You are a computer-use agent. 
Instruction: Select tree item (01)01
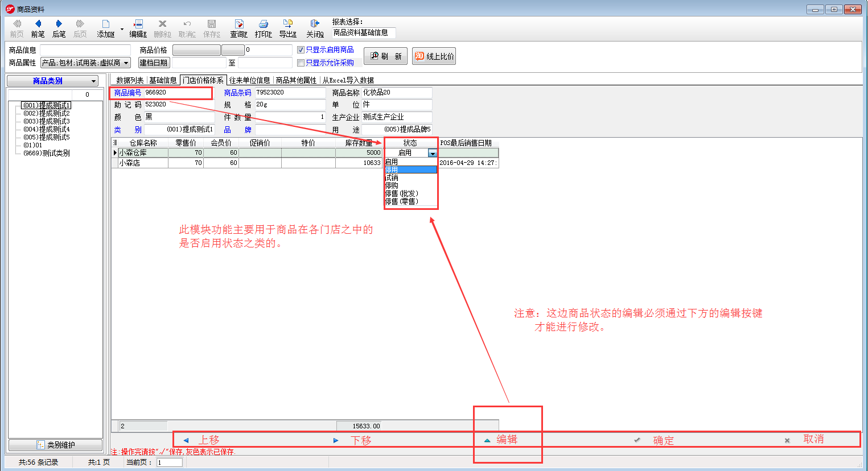point(32,145)
